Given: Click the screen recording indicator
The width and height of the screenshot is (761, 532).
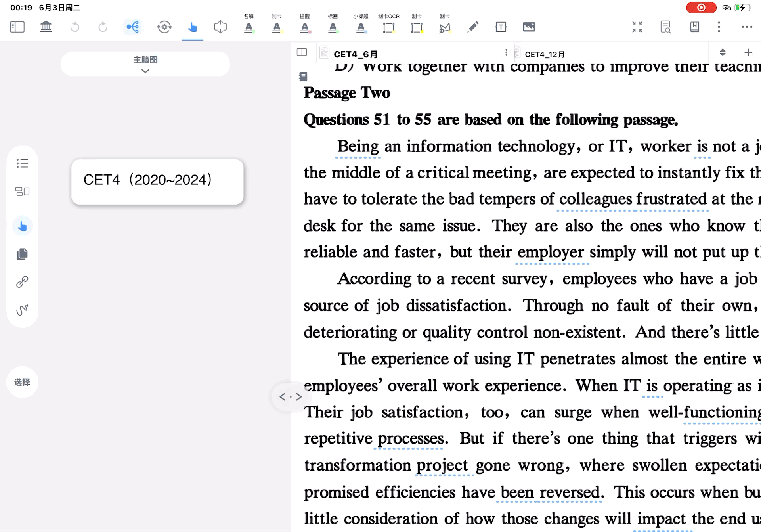Looking at the screenshot, I should coord(701,8).
